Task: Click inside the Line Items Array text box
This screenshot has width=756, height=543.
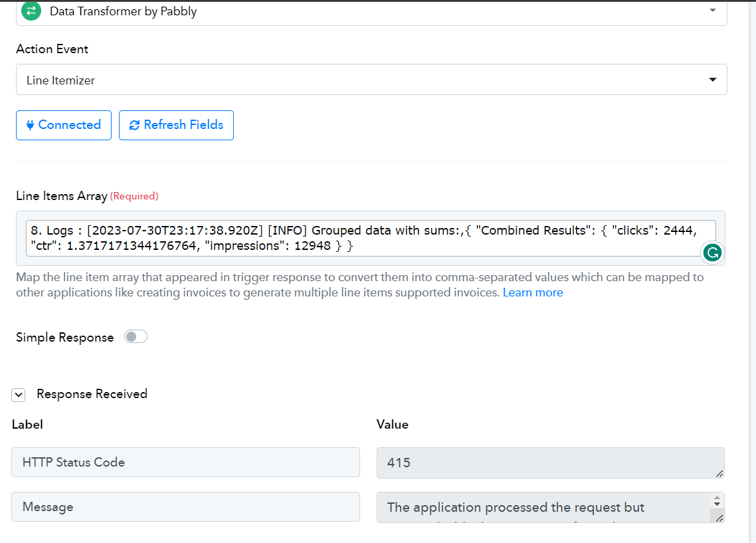Action: (x=370, y=238)
